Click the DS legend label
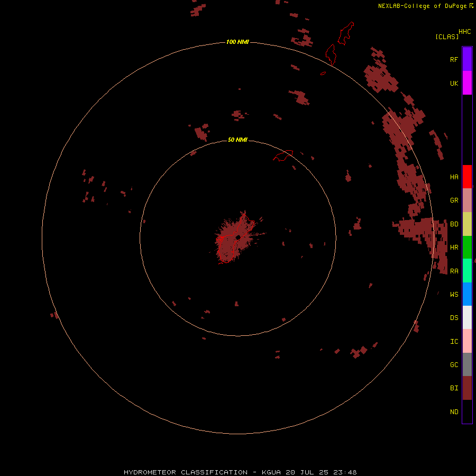 (x=454, y=318)
